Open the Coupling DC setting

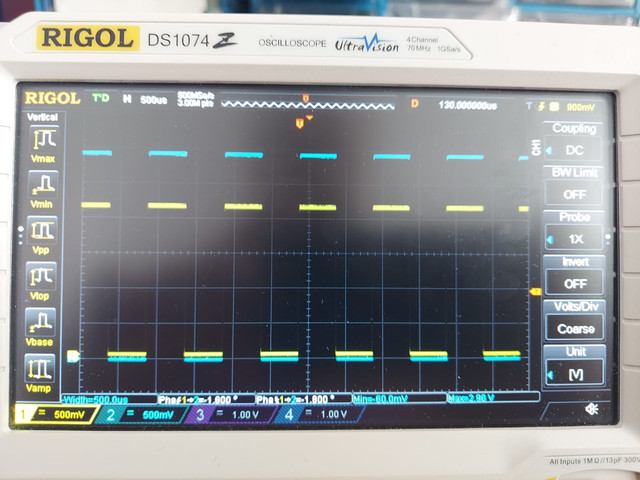click(x=575, y=142)
